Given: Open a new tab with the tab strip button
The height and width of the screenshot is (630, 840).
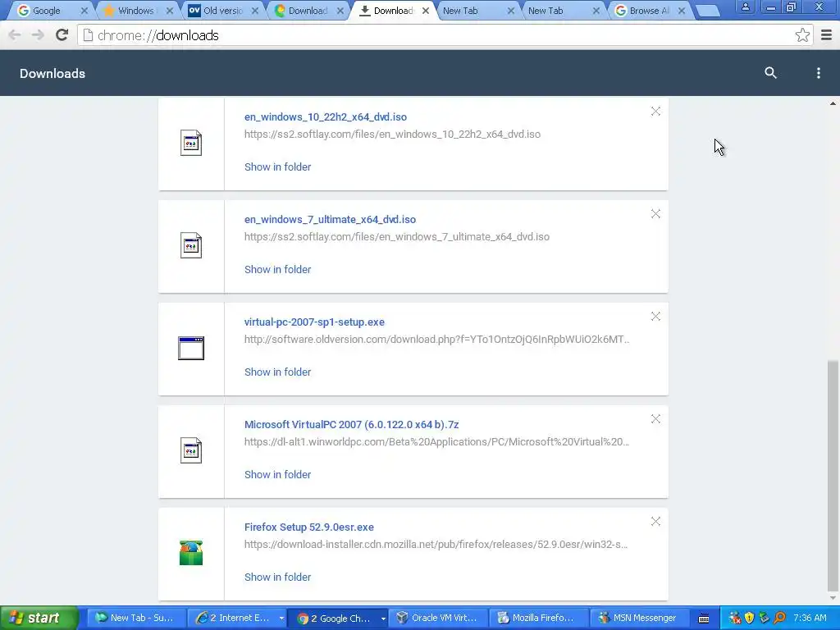Looking at the screenshot, I should click(708, 11).
